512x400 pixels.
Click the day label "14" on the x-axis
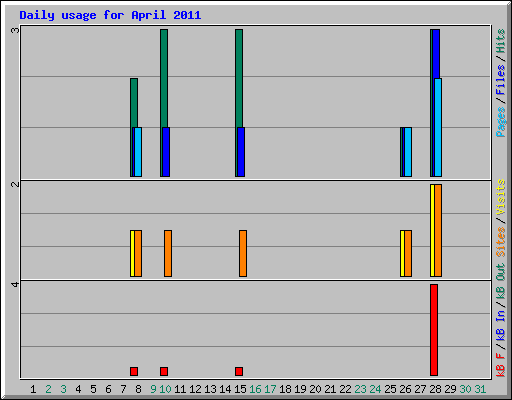tap(225, 389)
